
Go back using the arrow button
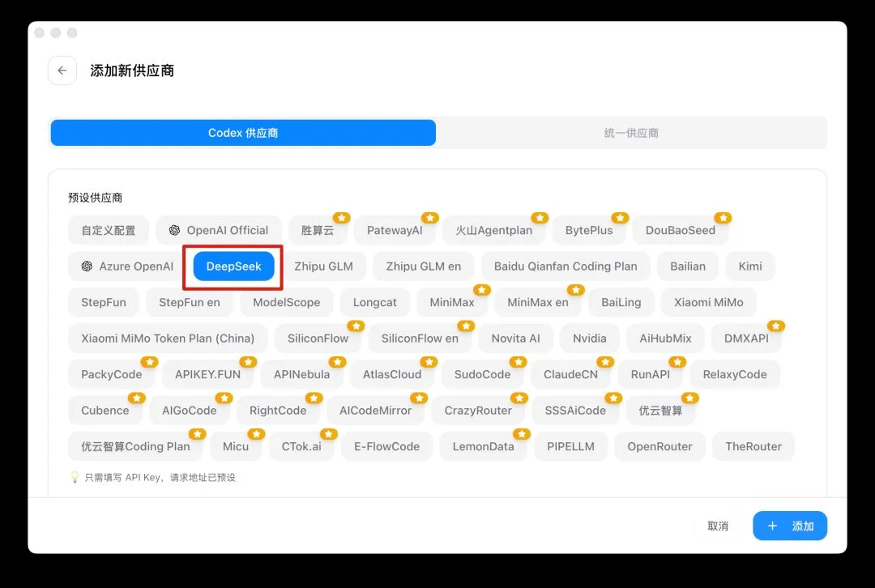tap(62, 70)
